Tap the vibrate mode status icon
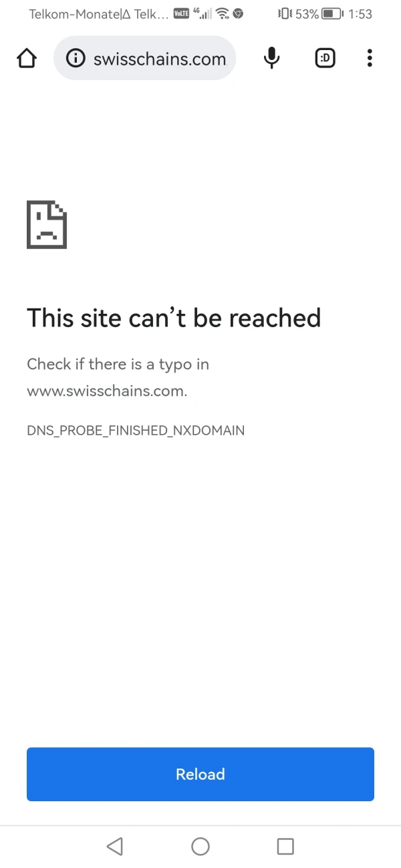The image size is (401, 868). point(285,13)
